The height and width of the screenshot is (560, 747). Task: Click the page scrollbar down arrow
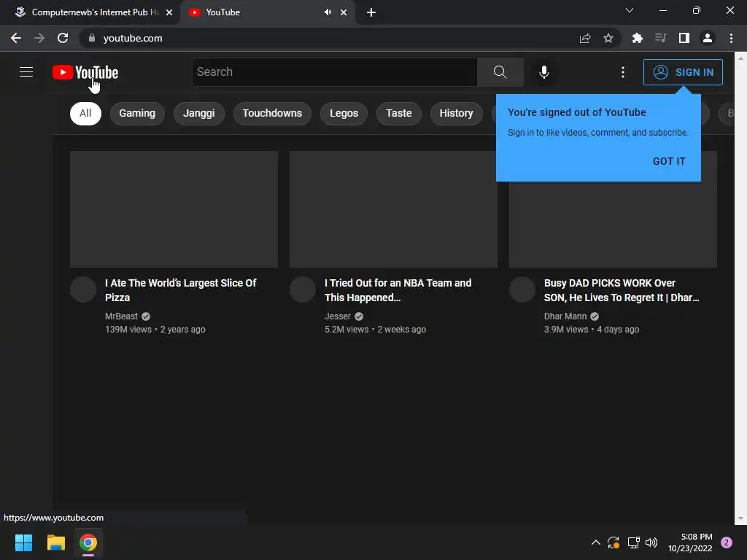point(740,518)
